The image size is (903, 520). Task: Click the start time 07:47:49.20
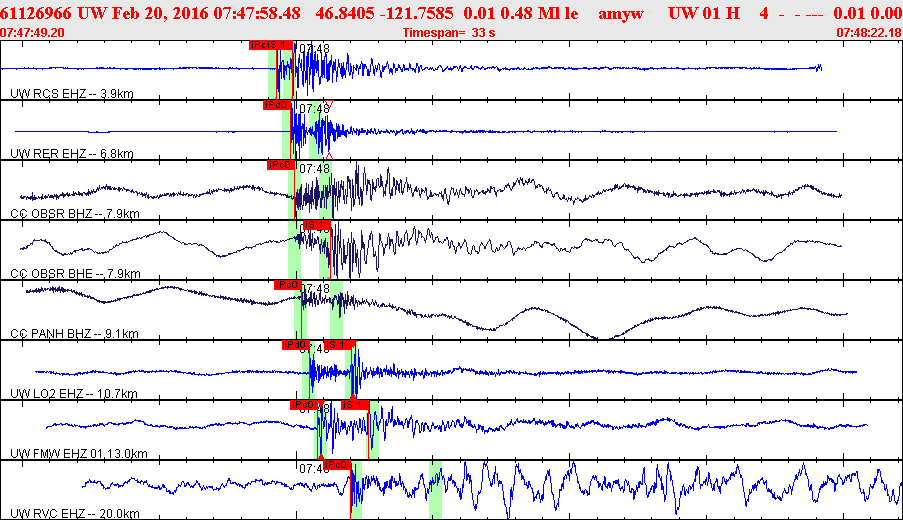click(32, 33)
